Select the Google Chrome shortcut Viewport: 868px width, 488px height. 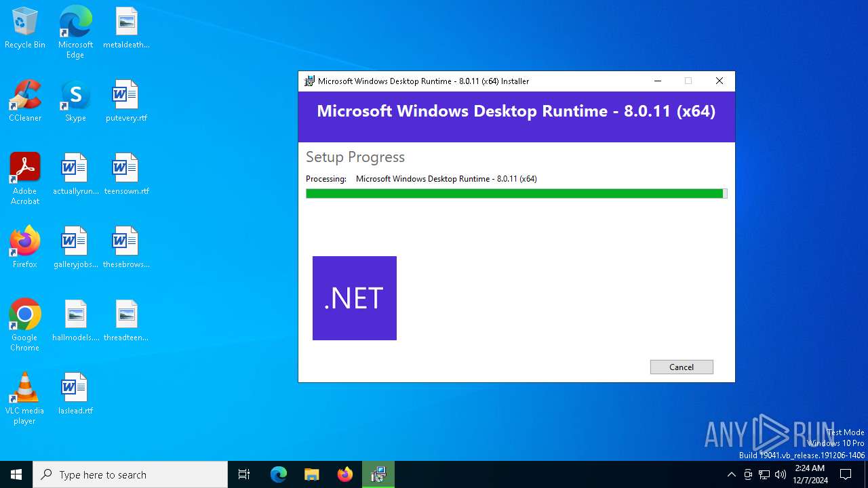[25, 325]
